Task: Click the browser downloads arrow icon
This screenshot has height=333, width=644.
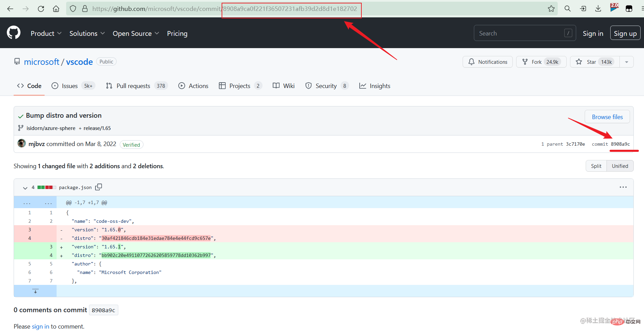Action: [598, 9]
